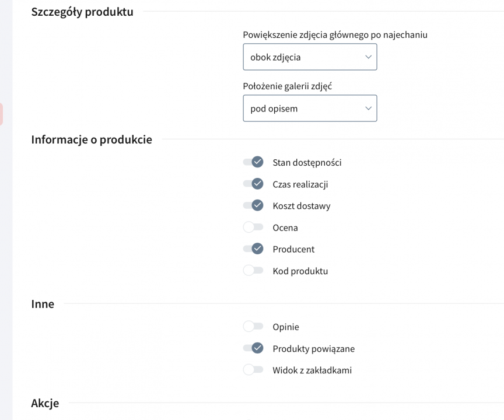Enable the Kod produktu switch
Viewport: 504px width, 420px height.
tap(253, 271)
